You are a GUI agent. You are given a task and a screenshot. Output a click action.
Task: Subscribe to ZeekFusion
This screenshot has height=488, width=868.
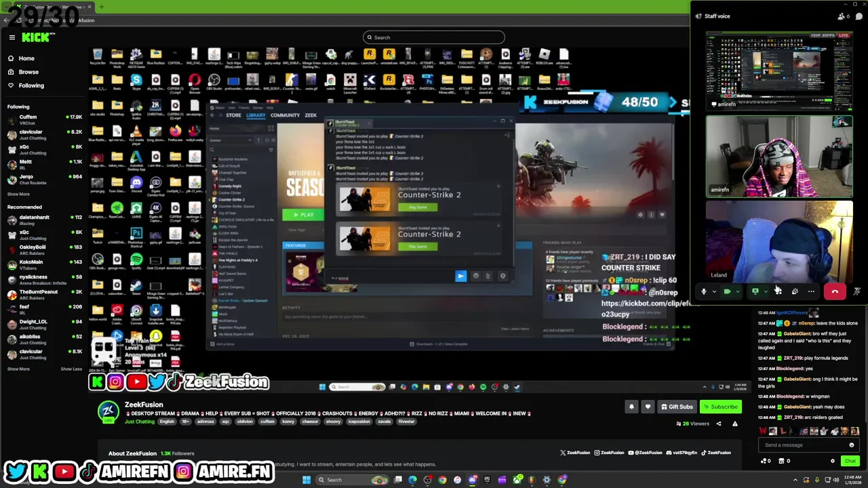pos(720,407)
